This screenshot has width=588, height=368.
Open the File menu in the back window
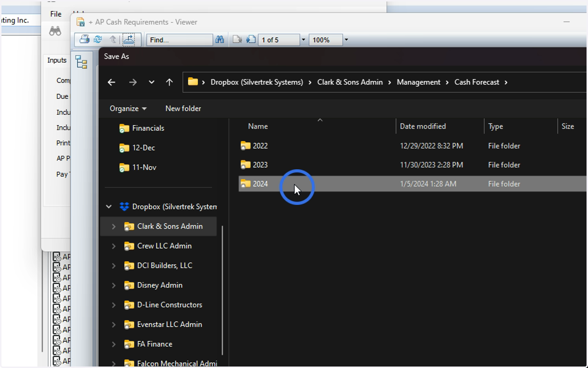point(56,14)
